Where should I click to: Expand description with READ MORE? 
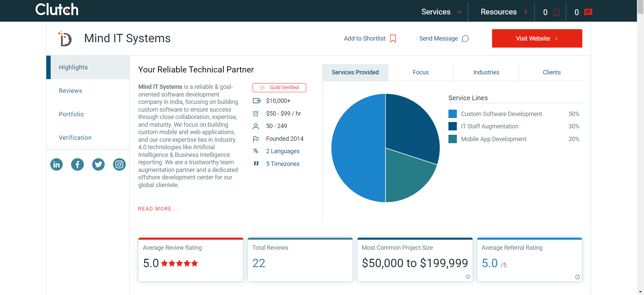pos(158,209)
